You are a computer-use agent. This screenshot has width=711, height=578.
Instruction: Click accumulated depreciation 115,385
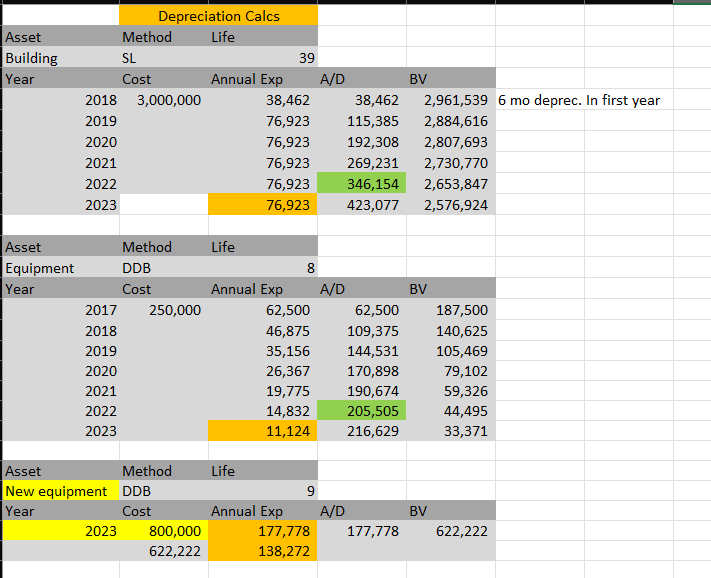[x=362, y=121]
